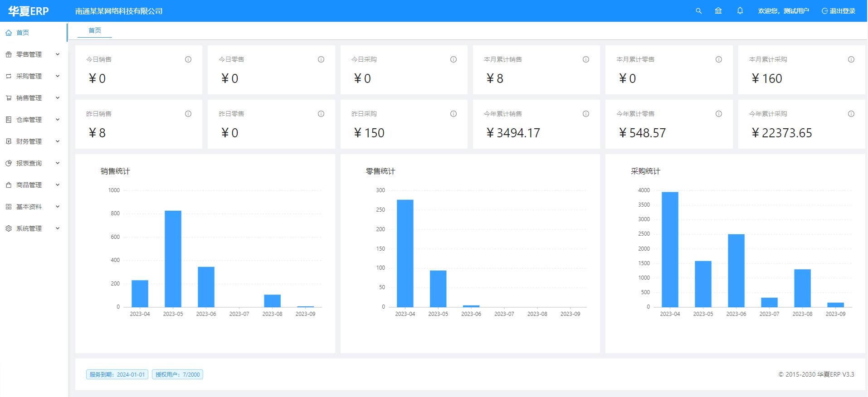Viewport: 868px width, 397px height.
Task: Click the 服务到期 2024-01-01 tag
Action: (117, 374)
